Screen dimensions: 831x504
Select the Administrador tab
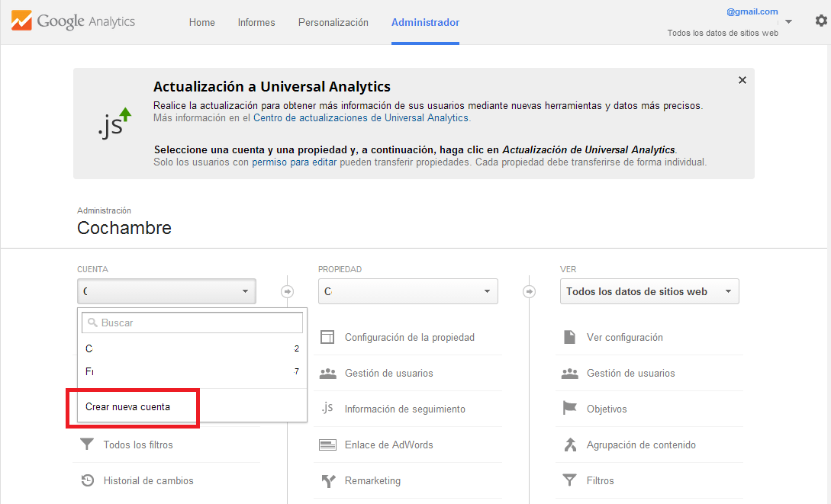point(425,22)
